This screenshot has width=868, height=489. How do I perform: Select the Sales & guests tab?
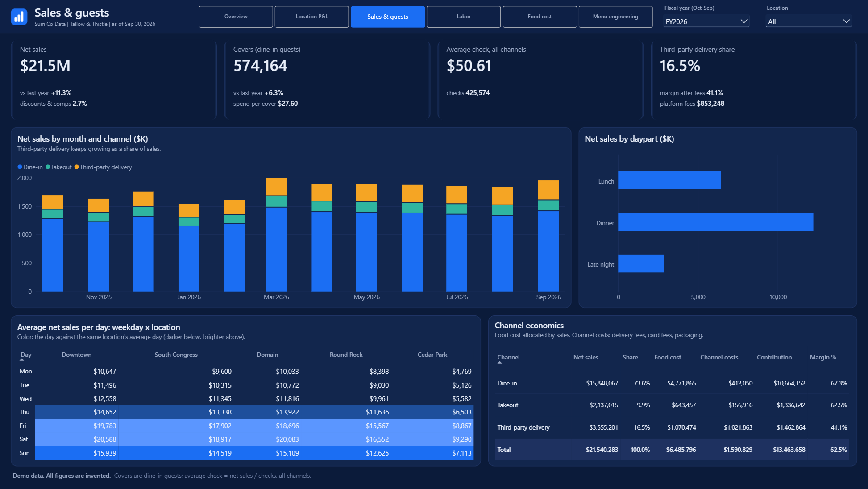388,17
